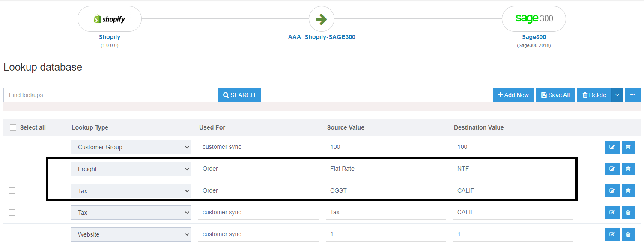Open the Freight lookup type dropdown
Image resolution: width=644 pixels, height=249 pixels.
coord(131,169)
